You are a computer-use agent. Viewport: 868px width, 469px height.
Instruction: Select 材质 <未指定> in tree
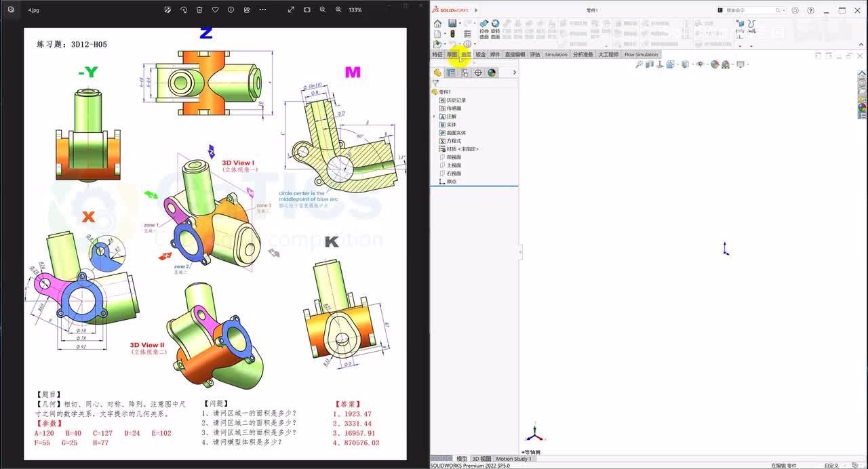coord(459,149)
